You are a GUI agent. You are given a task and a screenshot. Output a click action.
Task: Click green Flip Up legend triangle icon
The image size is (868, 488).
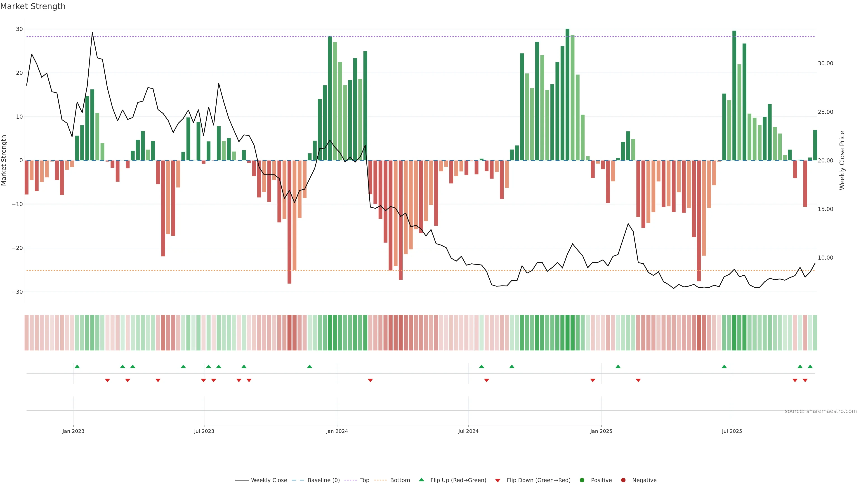421,480
